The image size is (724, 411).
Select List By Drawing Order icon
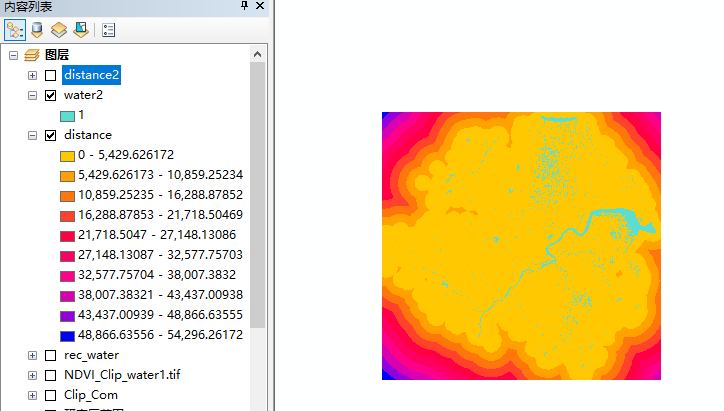[15, 30]
